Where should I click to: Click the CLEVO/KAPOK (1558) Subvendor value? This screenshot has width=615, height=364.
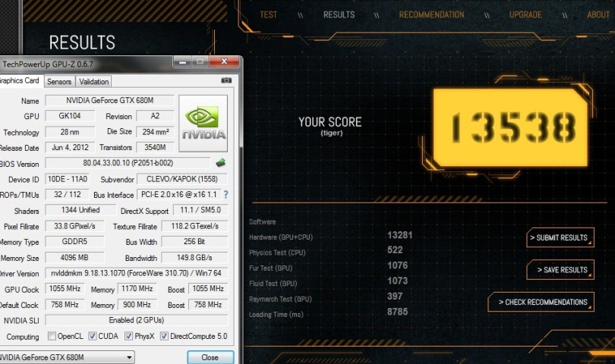tap(182, 179)
